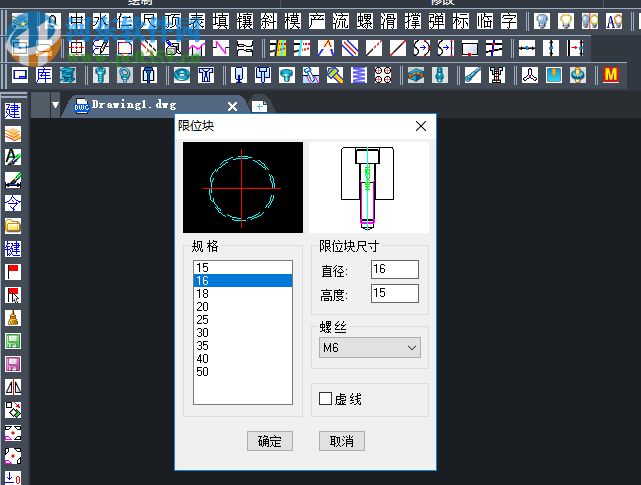Click the mirror triangle icon in sidebar

[13, 387]
